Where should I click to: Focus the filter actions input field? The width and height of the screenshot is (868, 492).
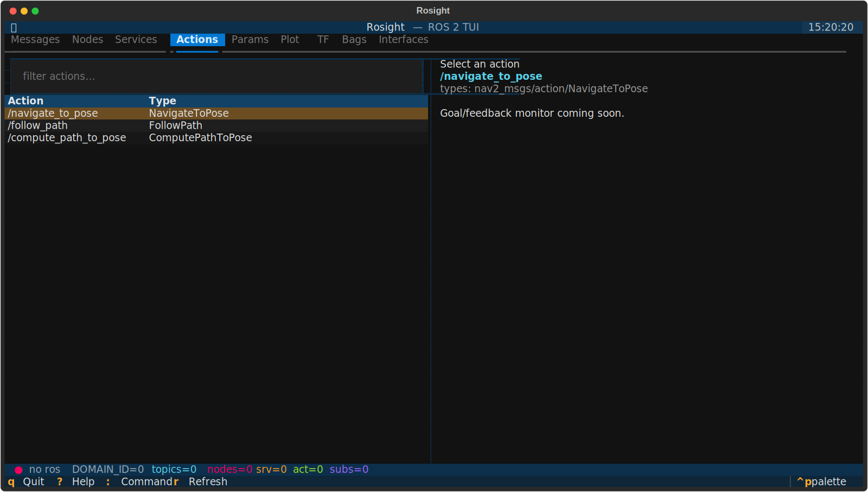click(216, 77)
